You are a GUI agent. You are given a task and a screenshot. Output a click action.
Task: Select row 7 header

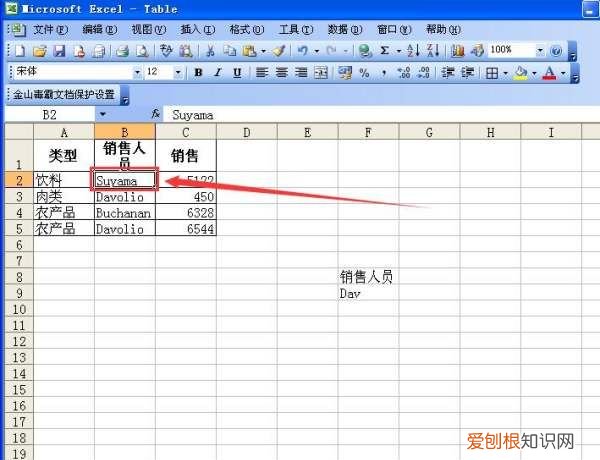[19, 261]
